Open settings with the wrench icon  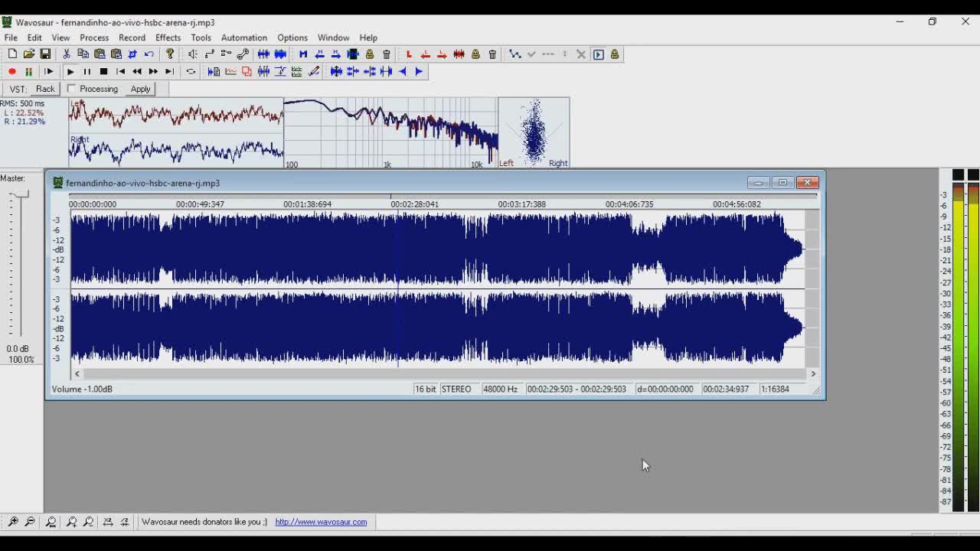pyautogui.click(x=243, y=54)
